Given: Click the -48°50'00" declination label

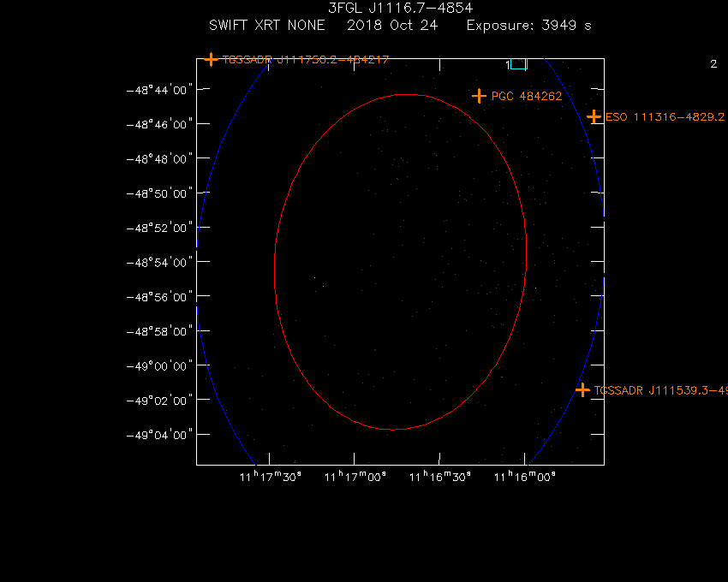Looking at the screenshot, I should coord(159,193).
